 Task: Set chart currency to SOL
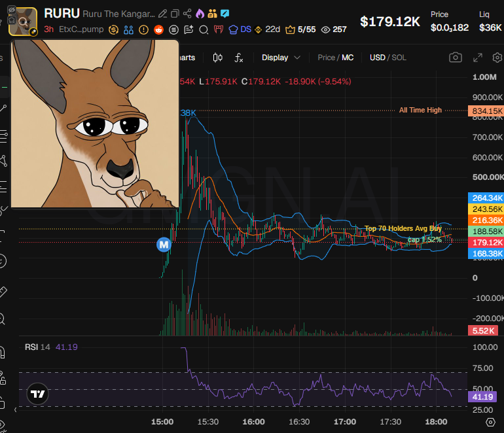coord(399,58)
